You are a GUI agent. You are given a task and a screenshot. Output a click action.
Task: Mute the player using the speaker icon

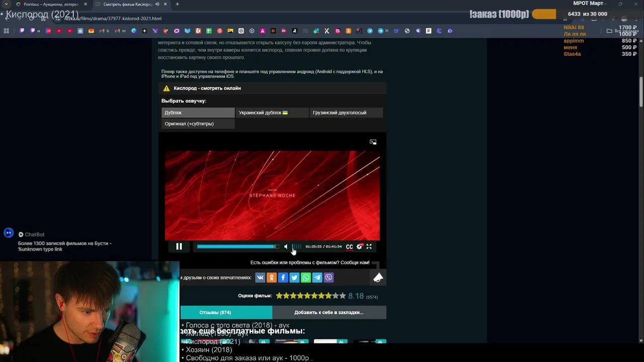286,246
